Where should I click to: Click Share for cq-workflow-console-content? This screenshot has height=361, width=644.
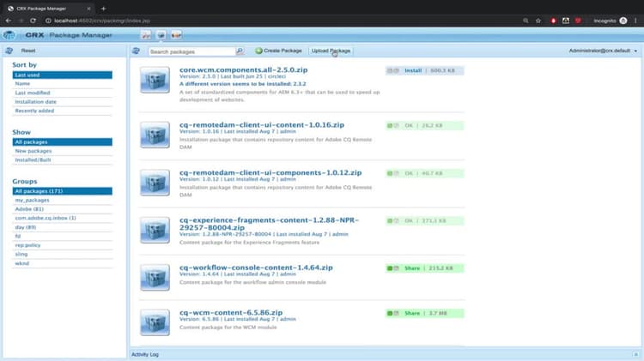[412, 268]
